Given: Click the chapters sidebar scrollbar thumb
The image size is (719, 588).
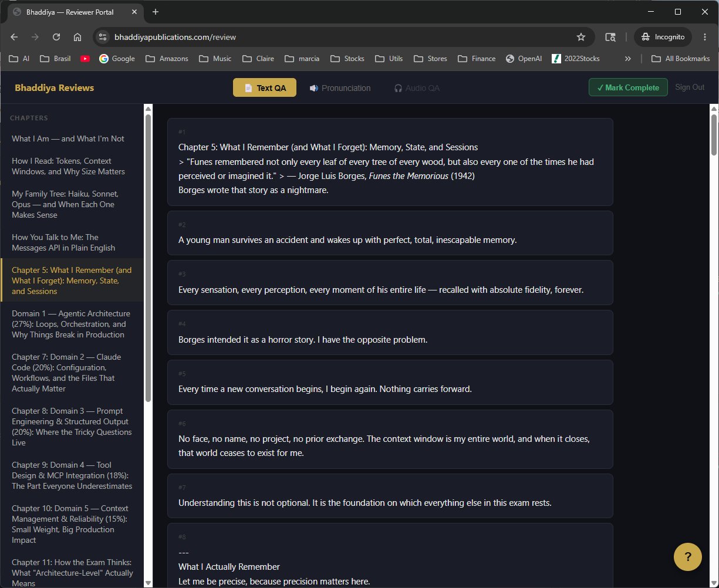Looking at the screenshot, I should tap(148, 258).
